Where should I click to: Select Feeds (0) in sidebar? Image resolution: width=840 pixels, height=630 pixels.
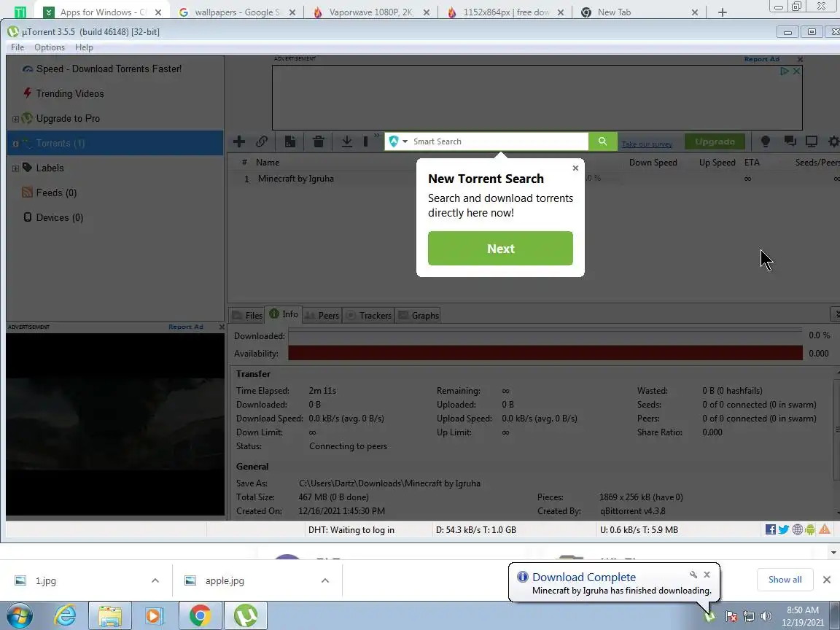[55, 192]
